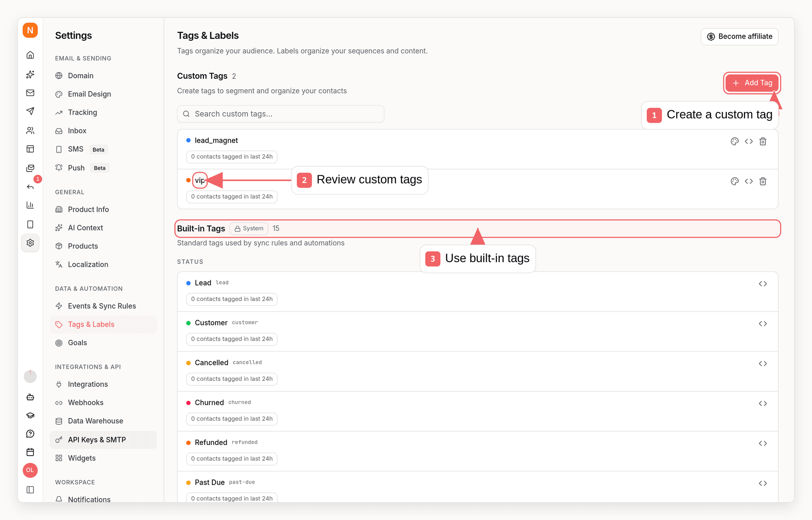This screenshot has height=520, width=812.
Task: Open the bot robot icon in rail
Action: click(30, 397)
